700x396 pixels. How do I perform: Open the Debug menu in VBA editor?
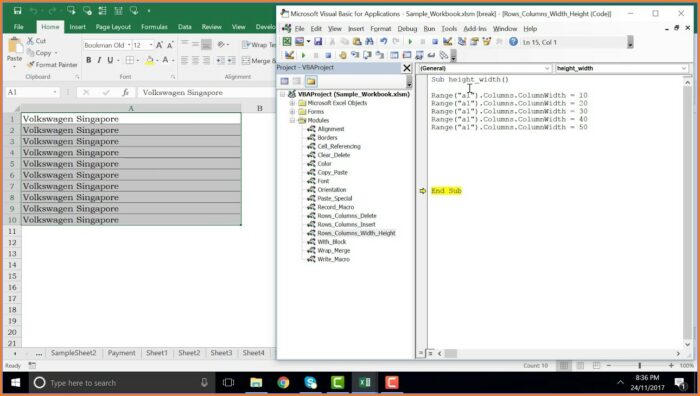pos(407,29)
